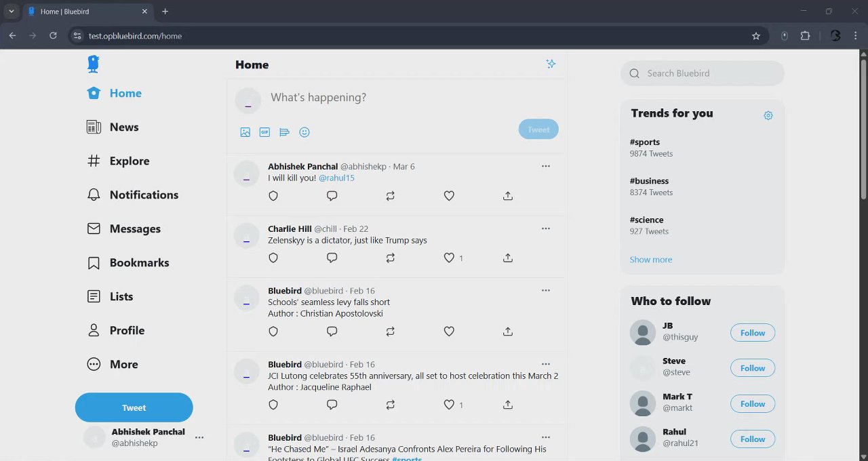Open more options on Abhishek Panchal's tweet

click(x=546, y=166)
